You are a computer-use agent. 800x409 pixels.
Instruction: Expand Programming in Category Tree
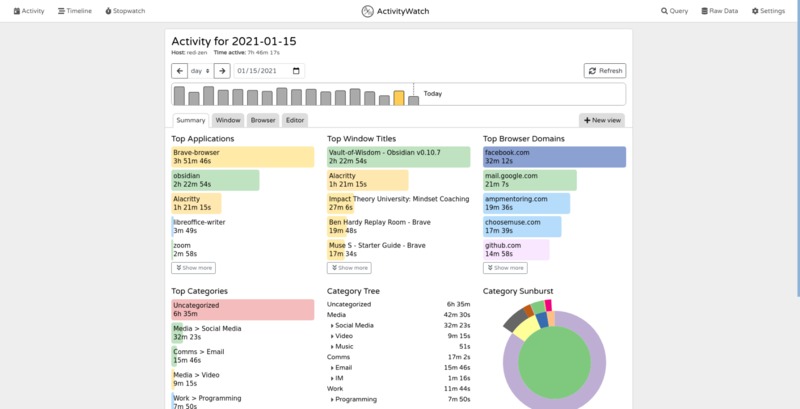354,399
